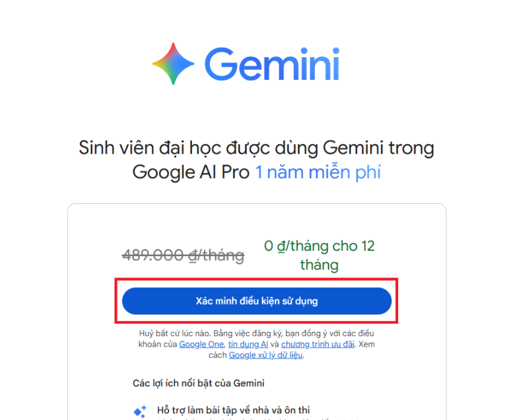Click the Gemini multicolor star logo
Image resolution: width=515 pixels, height=420 pixels.
click(x=173, y=64)
